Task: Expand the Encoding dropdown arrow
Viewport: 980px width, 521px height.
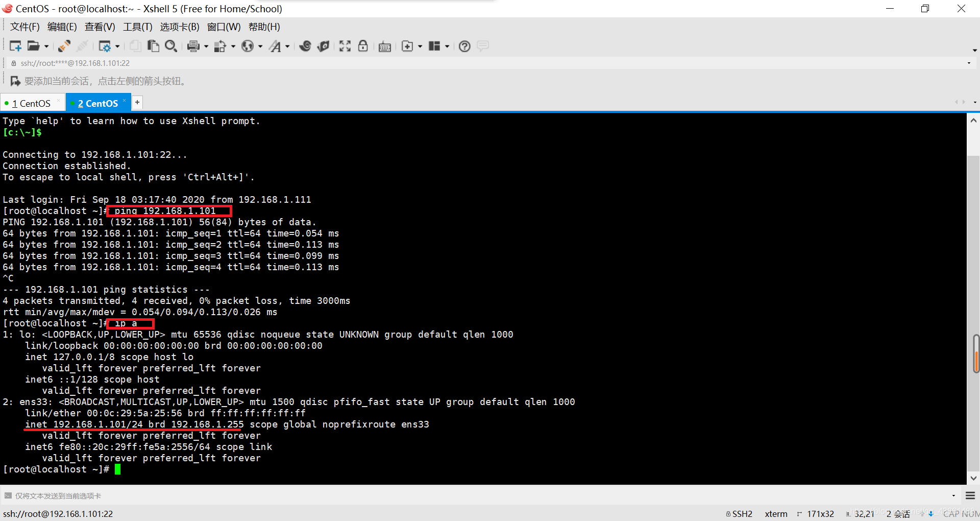Action: (260, 46)
